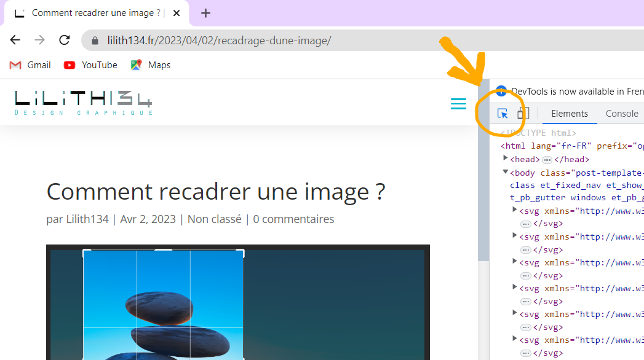Collapse the body element node
This screenshot has width=644, height=360.
pyautogui.click(x=506, y=173)
